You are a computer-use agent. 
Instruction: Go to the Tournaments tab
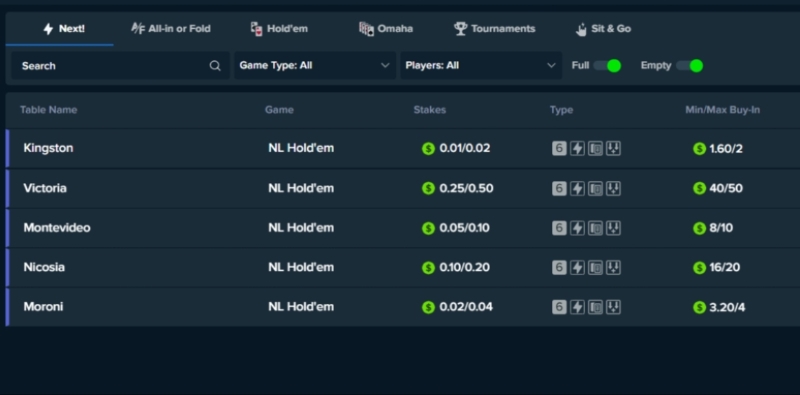coord(494,29)
